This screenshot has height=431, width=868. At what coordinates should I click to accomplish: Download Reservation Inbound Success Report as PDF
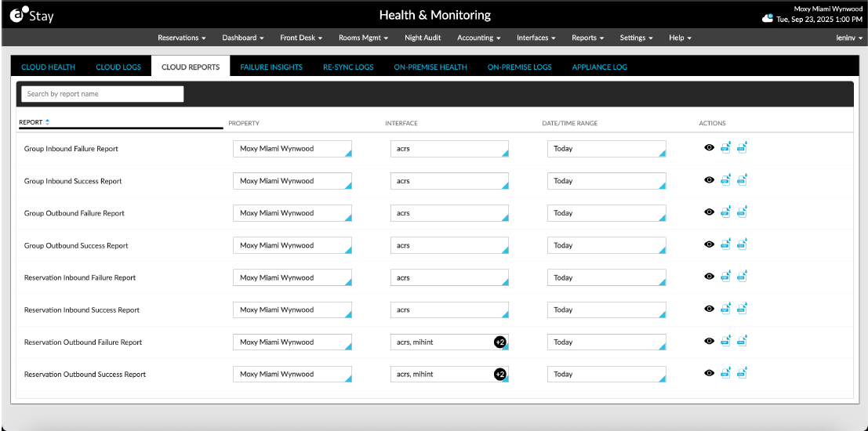pyautogui.click(x=726, y=309)
